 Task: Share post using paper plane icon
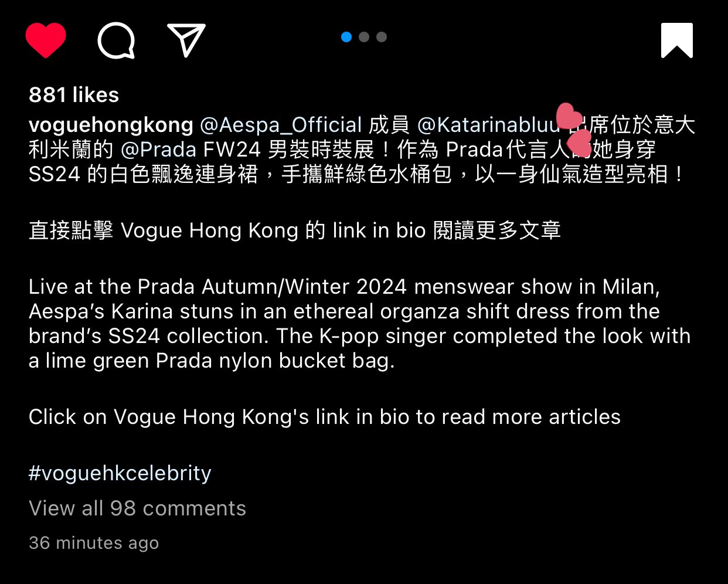[x=186, y=40]
